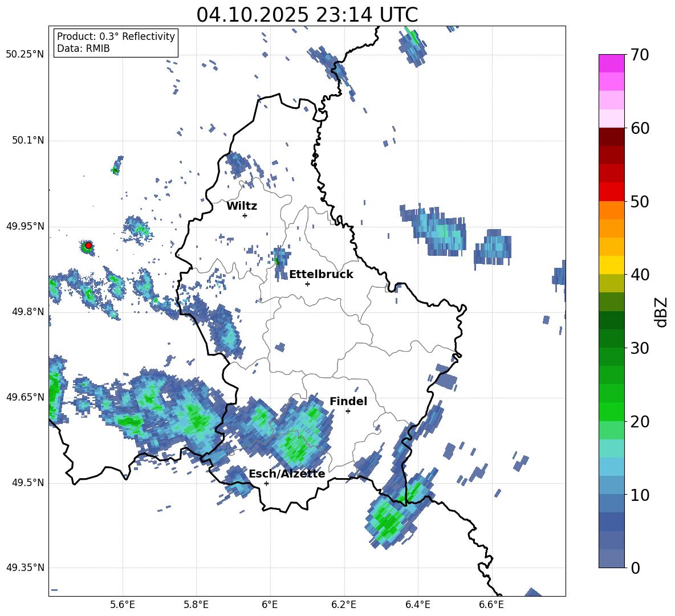Click the dark maroon colorbar swatch below 60
The height and width of the screenshot is (616, 675).
pos(612,137)
